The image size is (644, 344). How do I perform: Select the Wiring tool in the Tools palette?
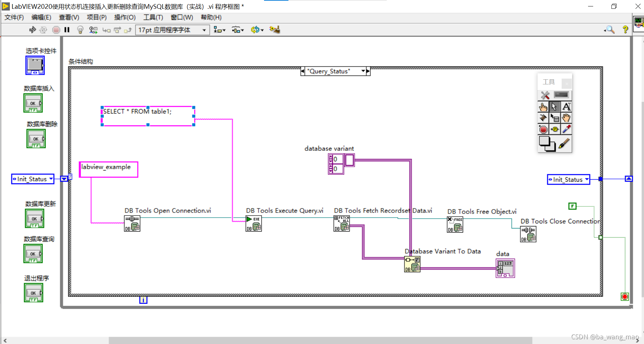point(543,118)
